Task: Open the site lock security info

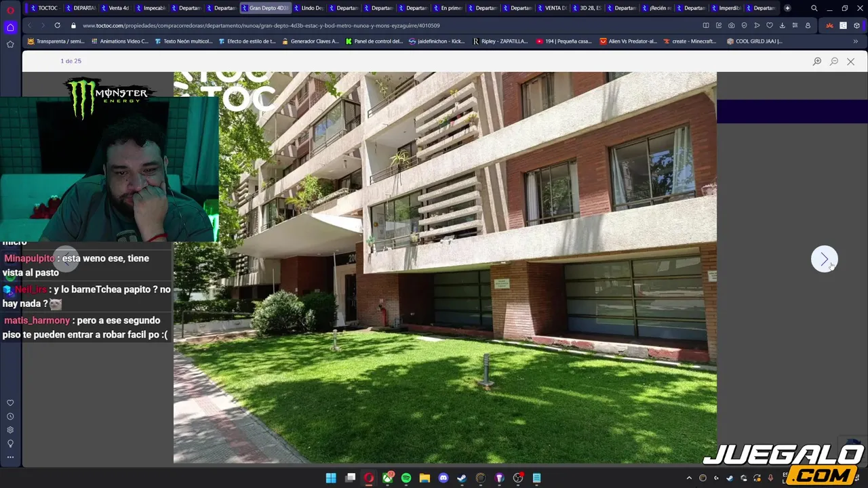Action: click(73, 26)
